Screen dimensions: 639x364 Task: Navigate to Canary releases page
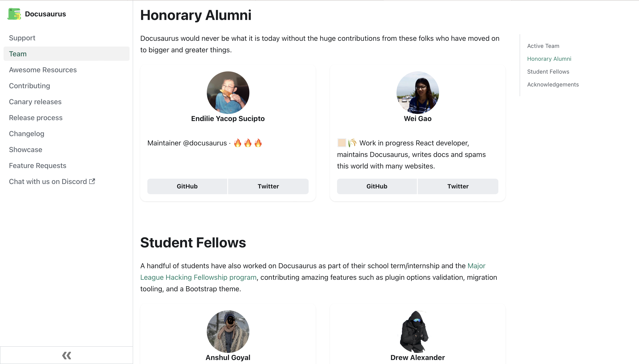(35, 102)
